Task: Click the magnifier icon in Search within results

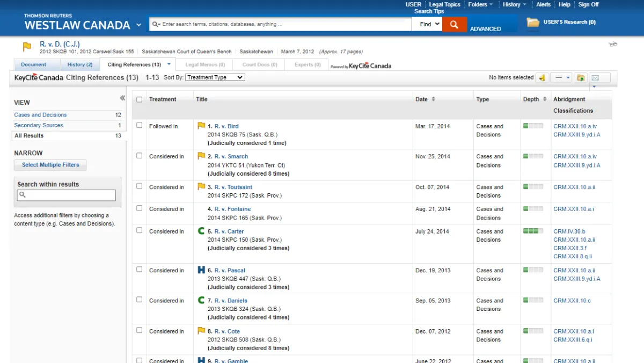Action: [23, 195]
